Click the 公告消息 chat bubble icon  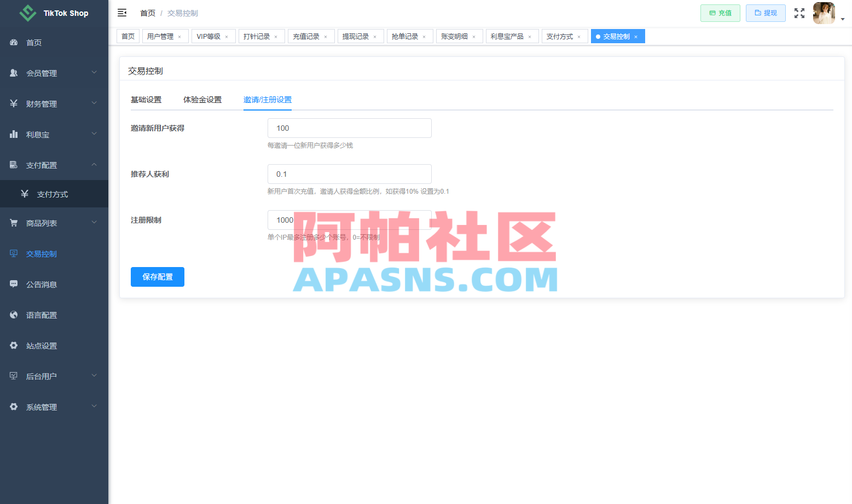(14, 284)
